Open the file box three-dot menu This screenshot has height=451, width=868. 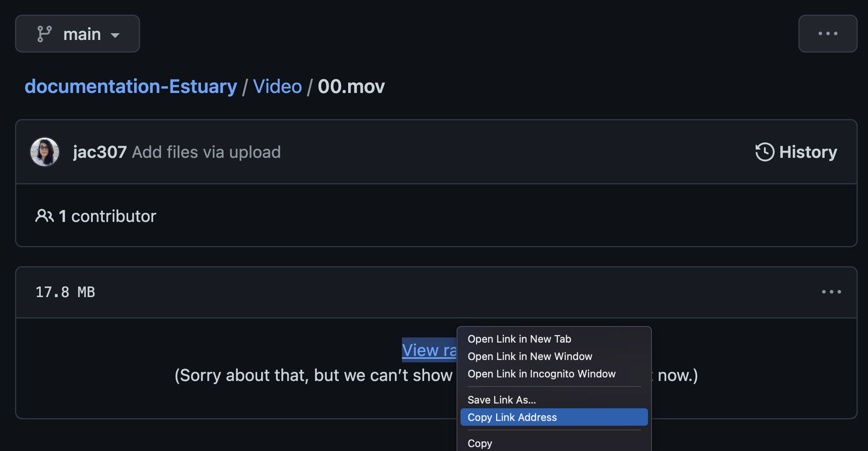[x=831, y=292]
